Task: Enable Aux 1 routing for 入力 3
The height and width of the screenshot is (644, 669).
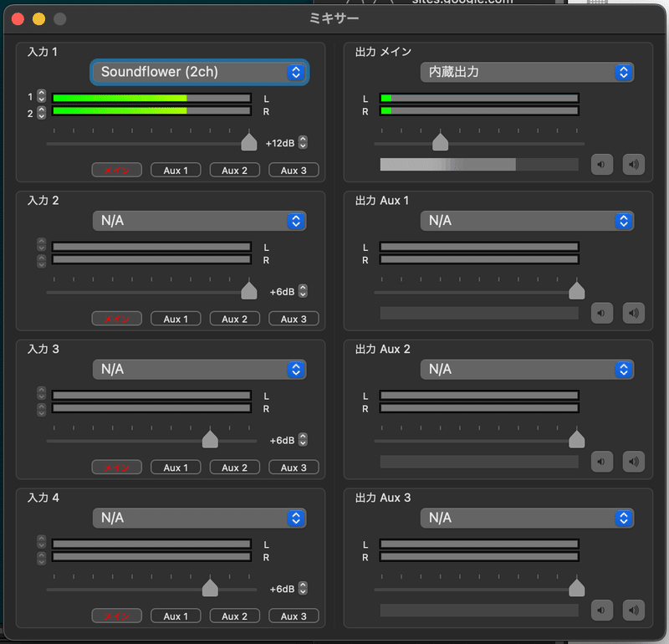Action: [x=176, y=468]
